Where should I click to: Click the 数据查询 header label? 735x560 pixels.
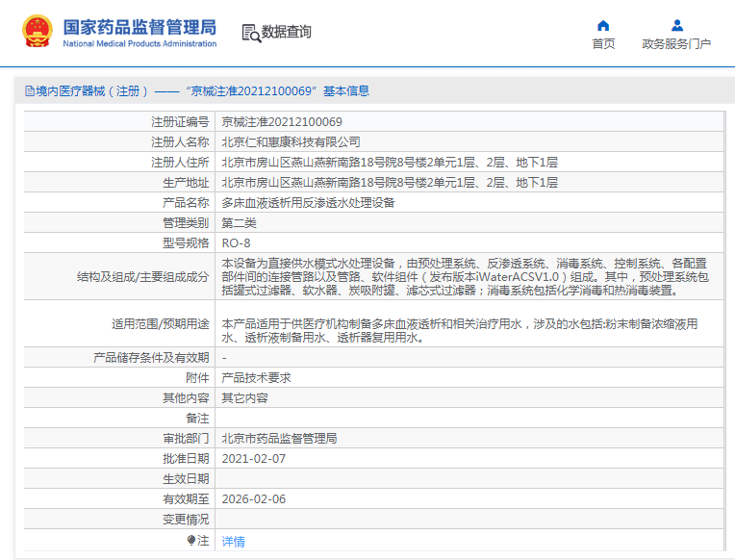[x=287, y=32]
